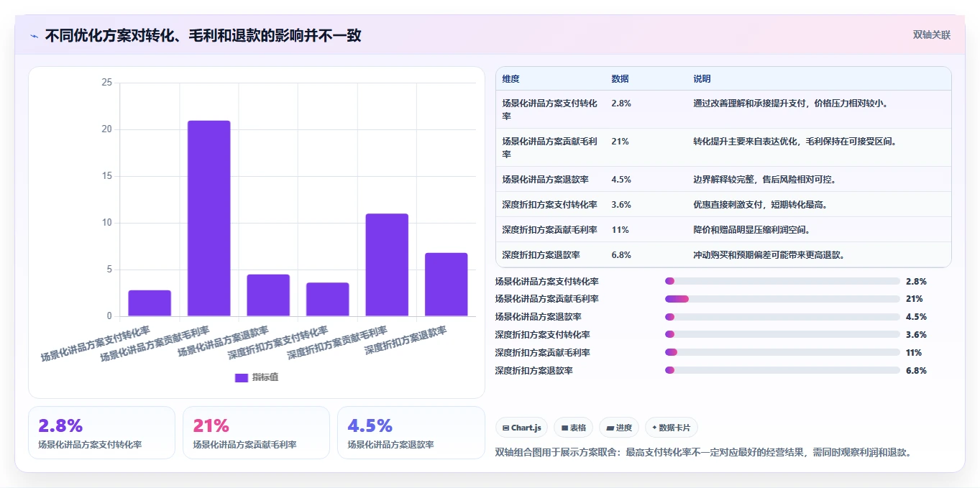The image size is (980, 488).
Task: Click the 6.8% value in the table
Action: coord(621,254)
